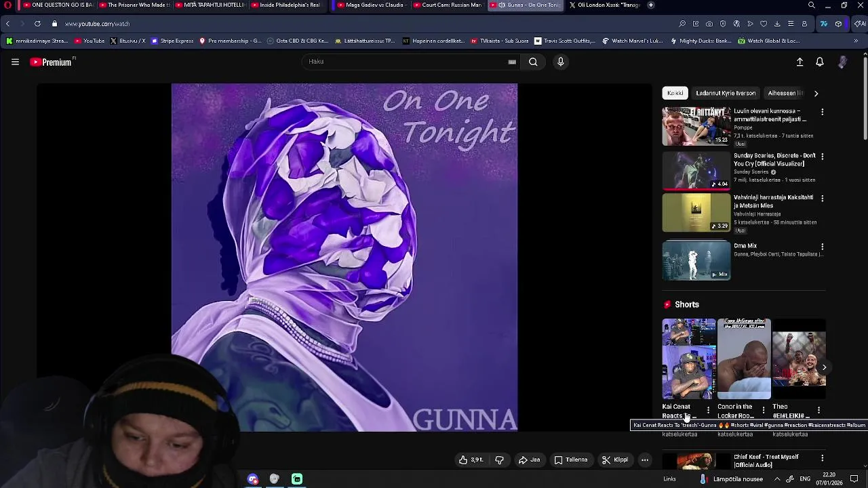Viewport: 868px width, 488px height.
Task: Open Luulin olevani kunnossa video thumbnail
Action: click(696, 126)
